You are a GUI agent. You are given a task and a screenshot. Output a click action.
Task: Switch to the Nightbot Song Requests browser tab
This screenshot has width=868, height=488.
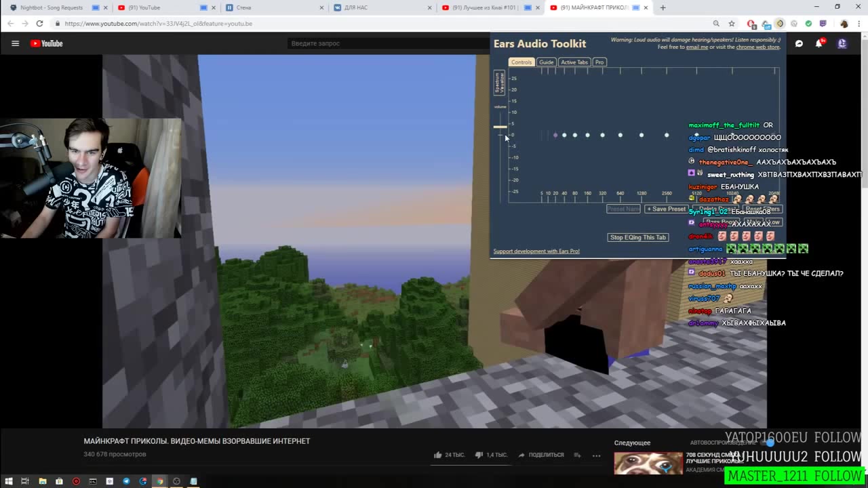point(52,7)
